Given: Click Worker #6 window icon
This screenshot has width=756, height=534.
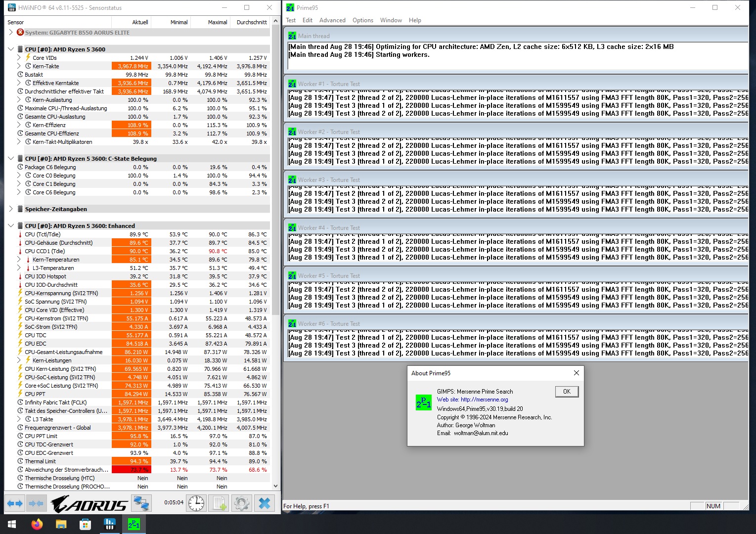Looking at the screenshot, I should click(292, 323).
